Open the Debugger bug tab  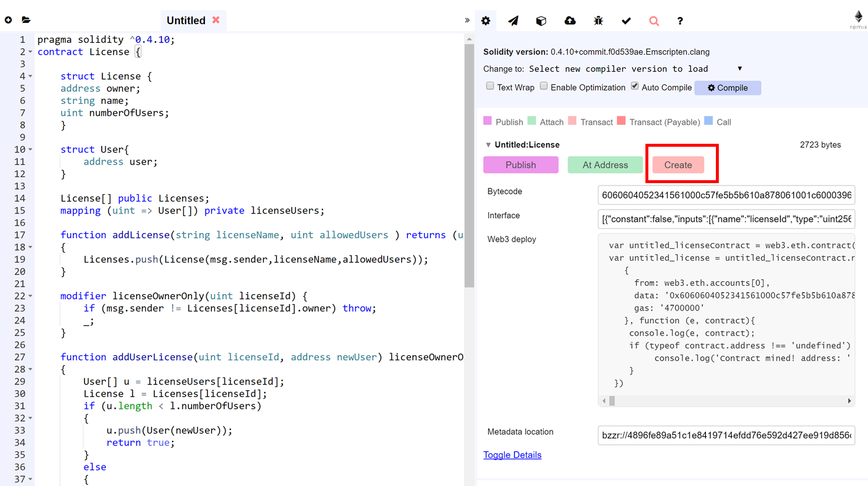[x=598, y=21]
